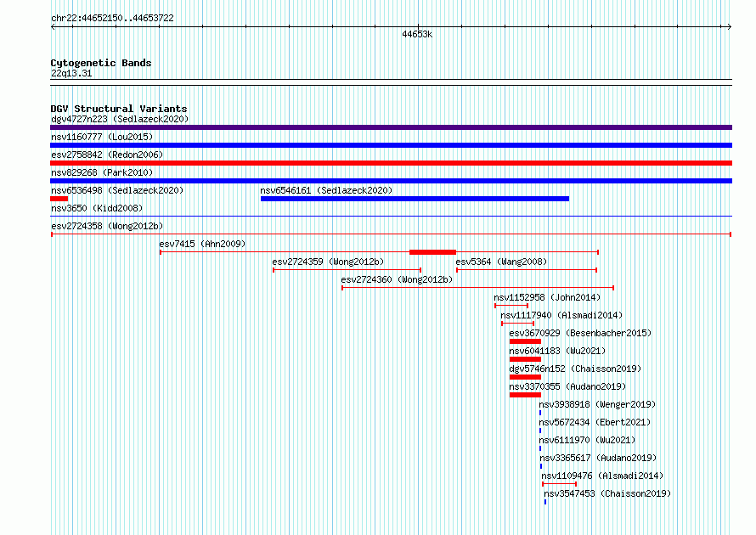Viewport: 756px width, 535px height.
Task: Click the blue nsv6546161 variant bar
Action: pyautogui.click(x=415, y=199)
